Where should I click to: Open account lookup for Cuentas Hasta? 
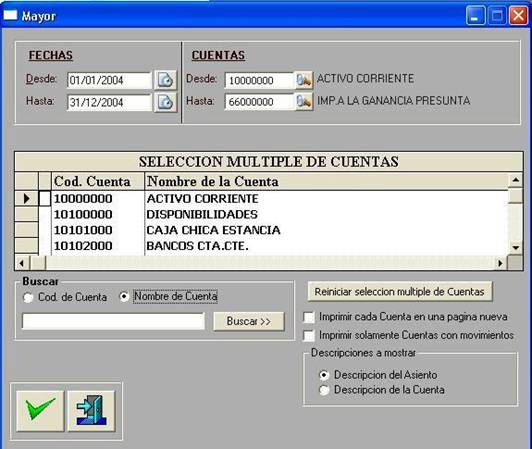[304, 101]
